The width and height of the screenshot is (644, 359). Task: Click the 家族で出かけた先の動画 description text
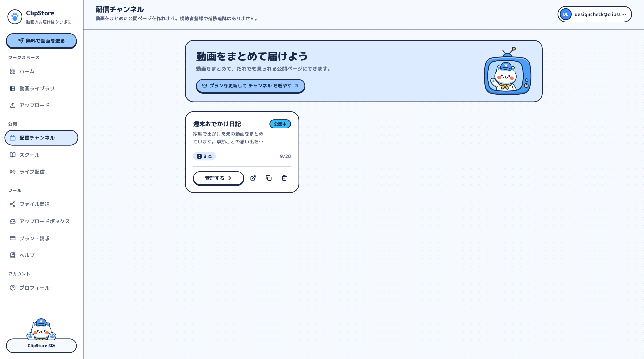coord(228,138)
